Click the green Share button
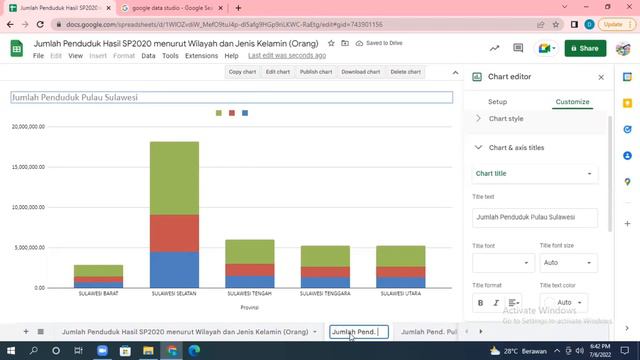Screen dimensions: 640x360 pos(585,48)
